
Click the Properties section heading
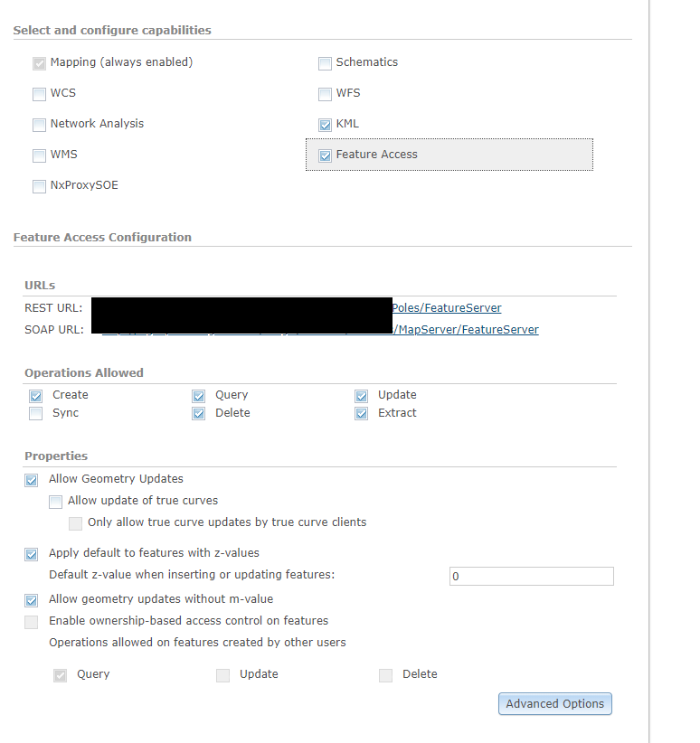click(56, 456)
